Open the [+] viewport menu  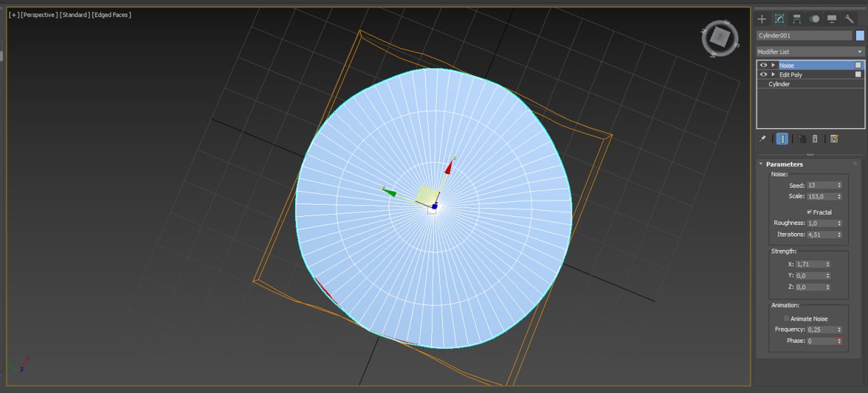tap(14, 14)
